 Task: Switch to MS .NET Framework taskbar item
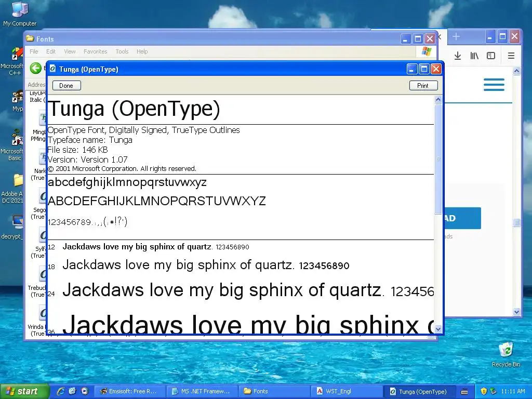pyautogui.click(x=202, y=391)
